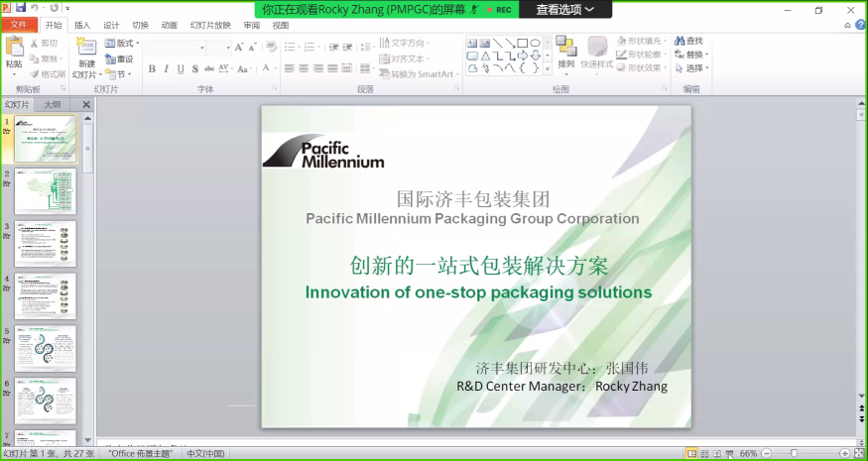The height and width of the screenshot is (461, 868).
Task: Open the Layout (版式) dropdown
Action: pos(122,44)
